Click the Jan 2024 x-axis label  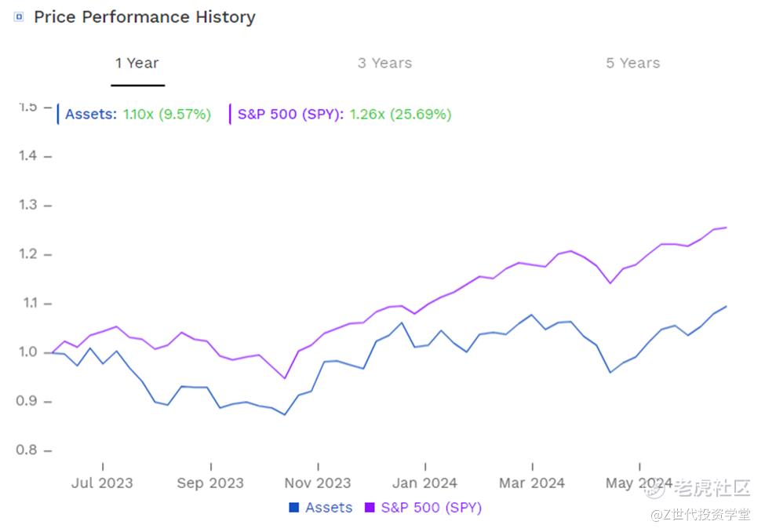[x=424, y=483]
